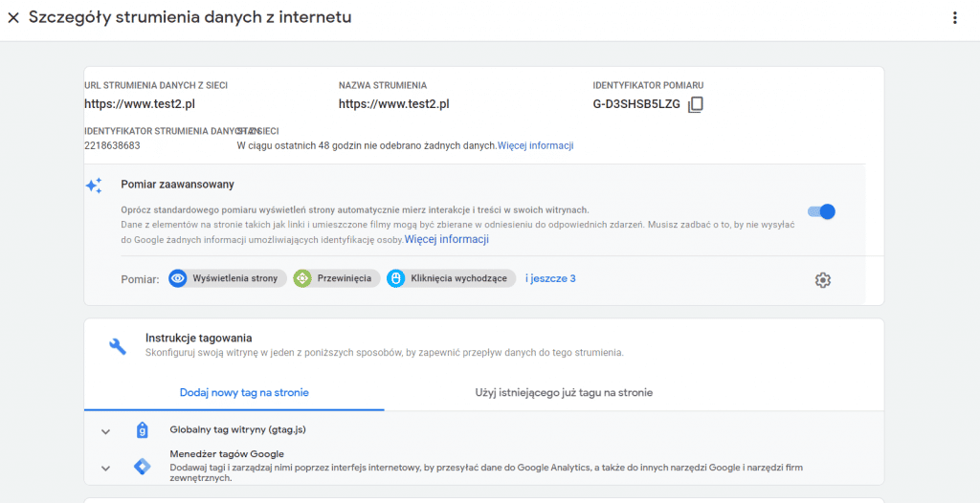Click stream name value under NAZWA STRUMIENIA
This screenshot has width=980, height=503.
pos(393,104)
